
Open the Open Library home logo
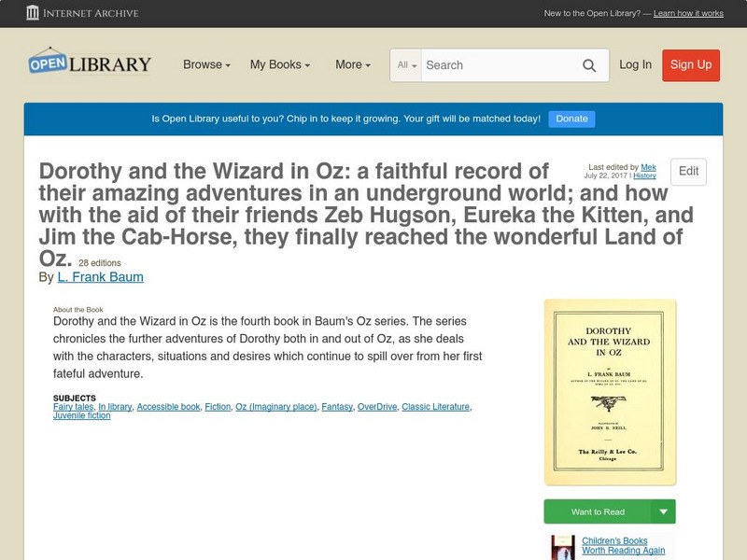pos(90,63)
